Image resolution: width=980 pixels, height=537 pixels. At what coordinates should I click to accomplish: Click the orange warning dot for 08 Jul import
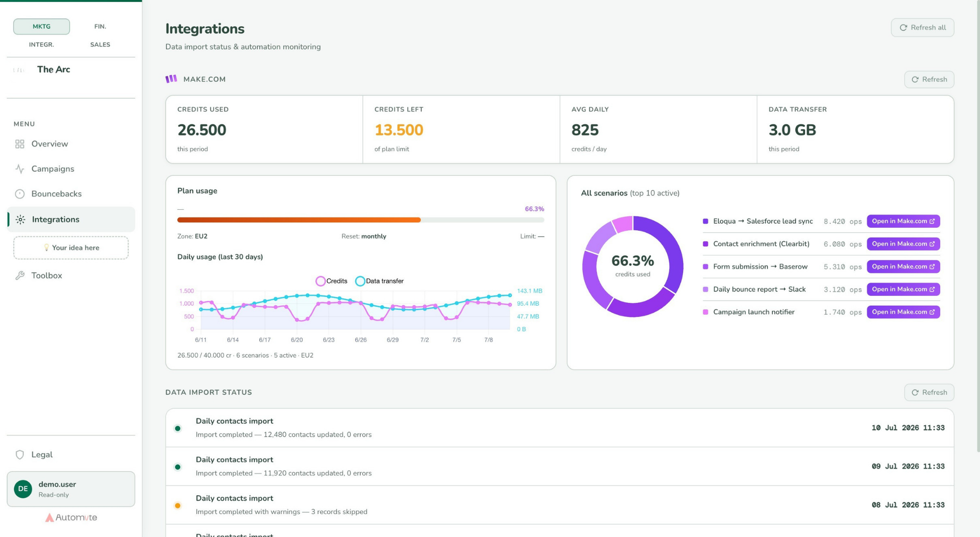(x=178, y=506)
